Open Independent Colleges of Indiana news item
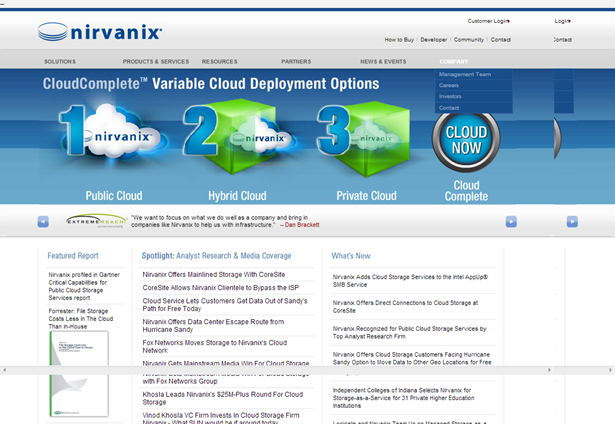This screenshot has width=615, height=424. point(404,398)
